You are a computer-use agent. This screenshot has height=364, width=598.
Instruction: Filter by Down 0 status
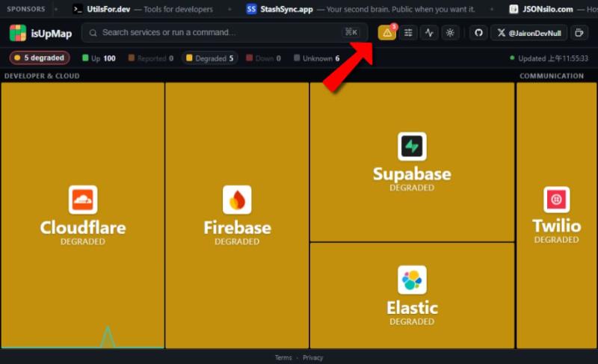pyautogui.click(x=264, y=58)
